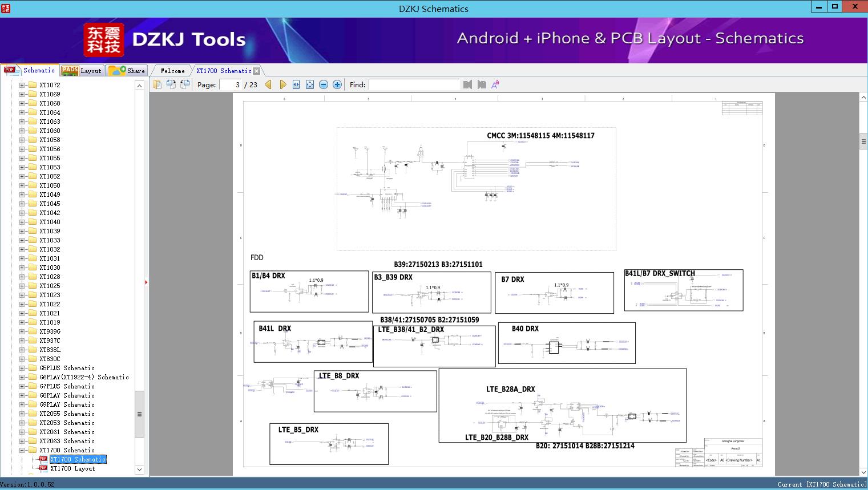Click the G9PLAY Schematic folder icon
Screen dimensions: 868x490
click(x=32, y=404)
